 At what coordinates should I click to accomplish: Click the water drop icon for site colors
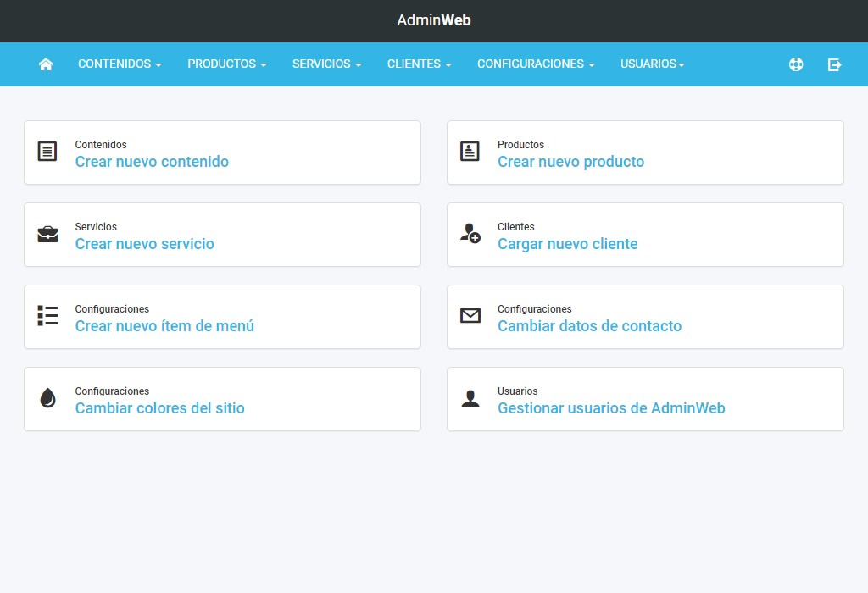click(x=47, y=398)
